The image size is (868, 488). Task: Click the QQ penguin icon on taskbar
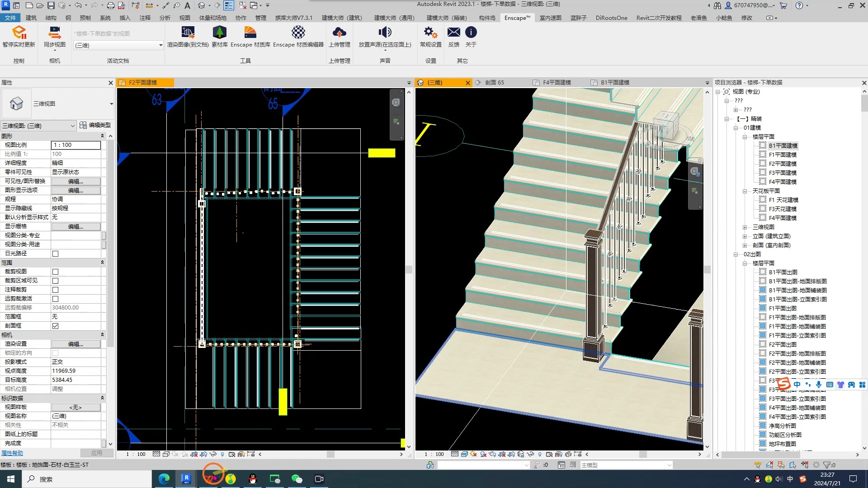[x=252, y=479]
